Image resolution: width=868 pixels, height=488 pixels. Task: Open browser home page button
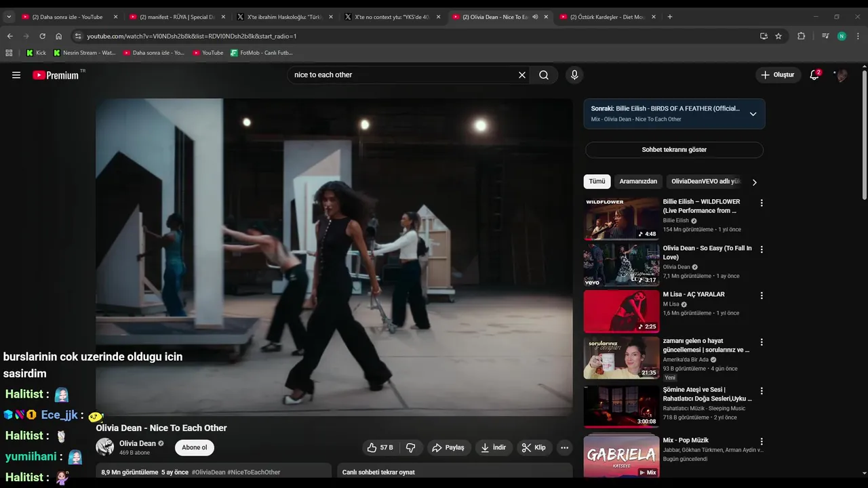pyautogui.click(x=58, y=36)
